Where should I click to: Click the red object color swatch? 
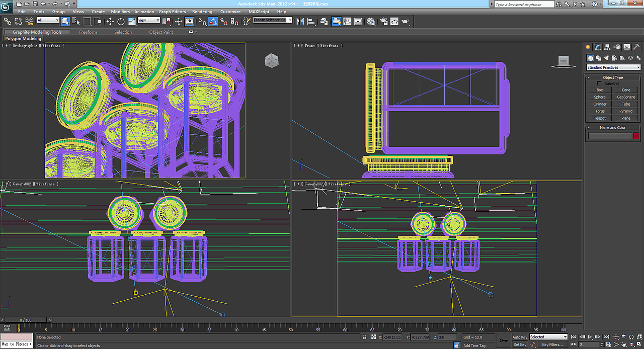tap(636, 136)
